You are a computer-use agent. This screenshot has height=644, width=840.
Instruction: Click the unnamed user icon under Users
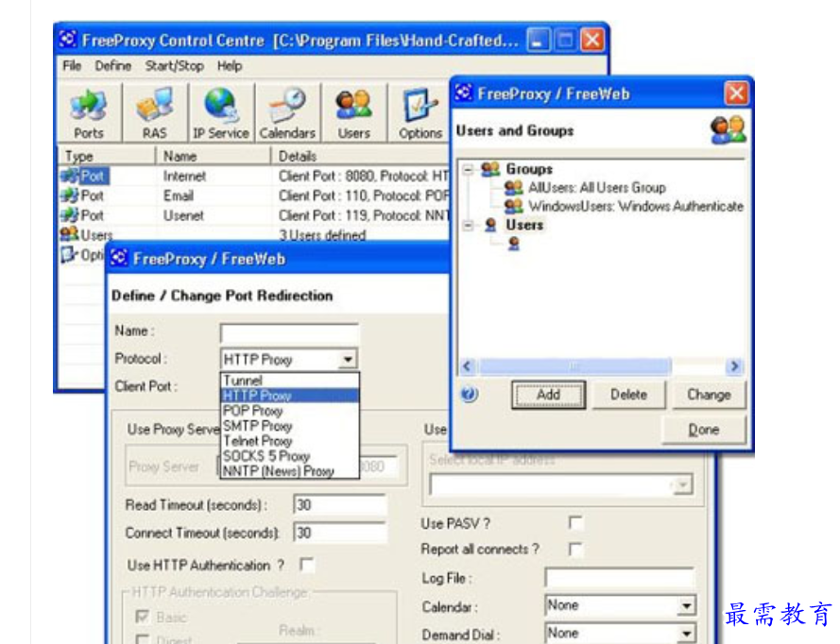pyautogui.click(x=514, y=245)
